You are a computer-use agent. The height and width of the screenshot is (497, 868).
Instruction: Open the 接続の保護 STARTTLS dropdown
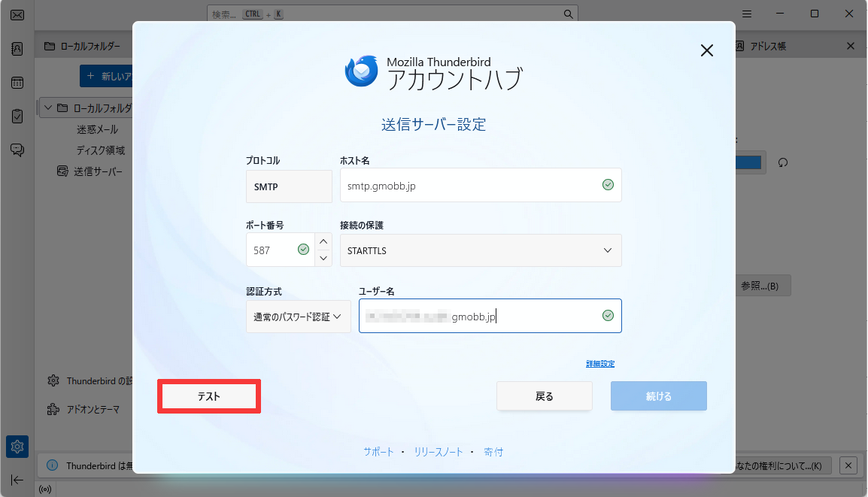click(x=481, y=250)
